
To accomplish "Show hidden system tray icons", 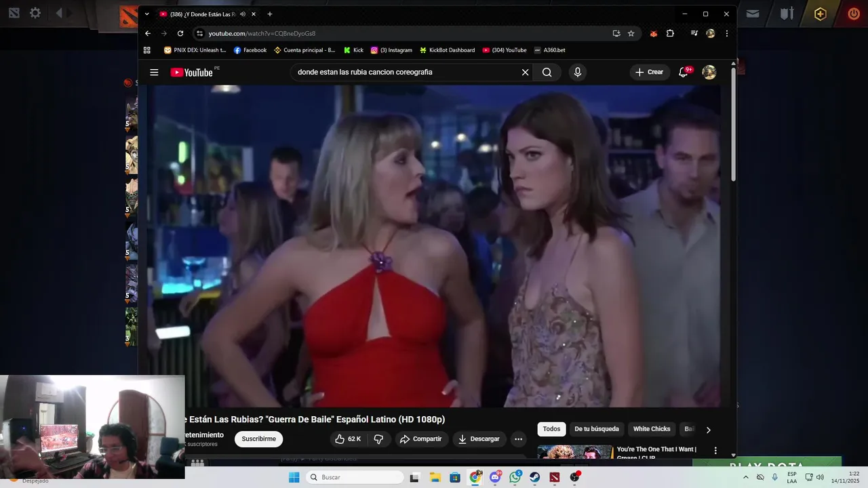I will (x=746, y=477).
